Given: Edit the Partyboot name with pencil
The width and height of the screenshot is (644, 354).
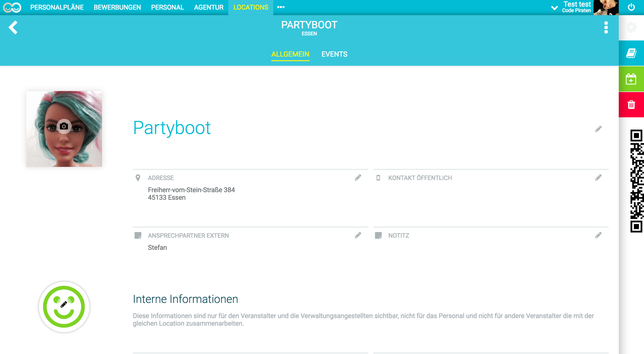Looking at the screenshot, I should (x=598, y=129).
